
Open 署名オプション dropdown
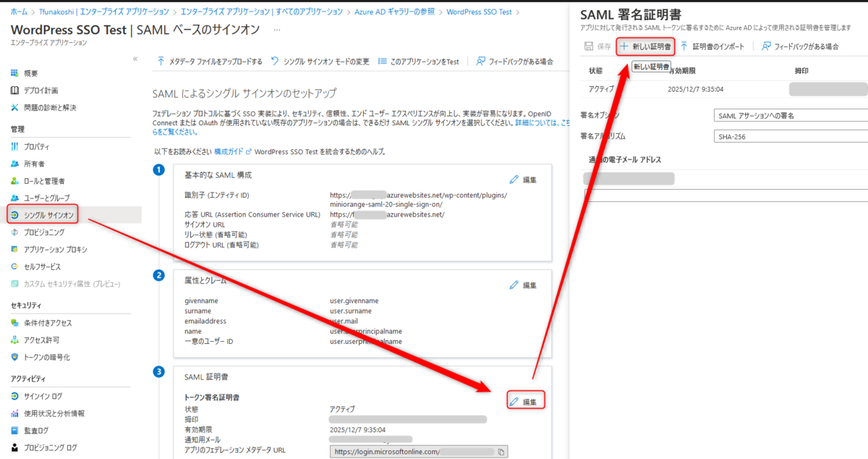coord(790,116)
